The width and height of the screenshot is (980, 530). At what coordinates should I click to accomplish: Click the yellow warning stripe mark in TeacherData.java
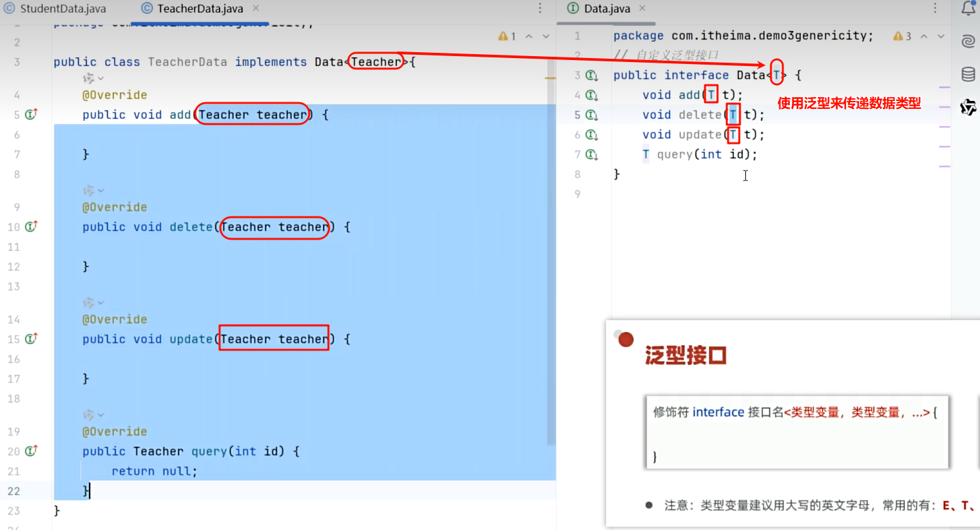coord(550,79)
